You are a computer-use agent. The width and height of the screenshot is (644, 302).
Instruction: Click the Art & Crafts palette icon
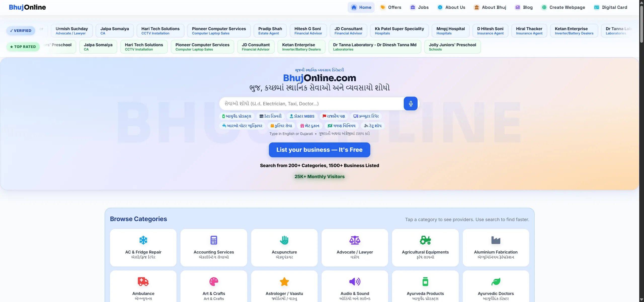[214, 282]
